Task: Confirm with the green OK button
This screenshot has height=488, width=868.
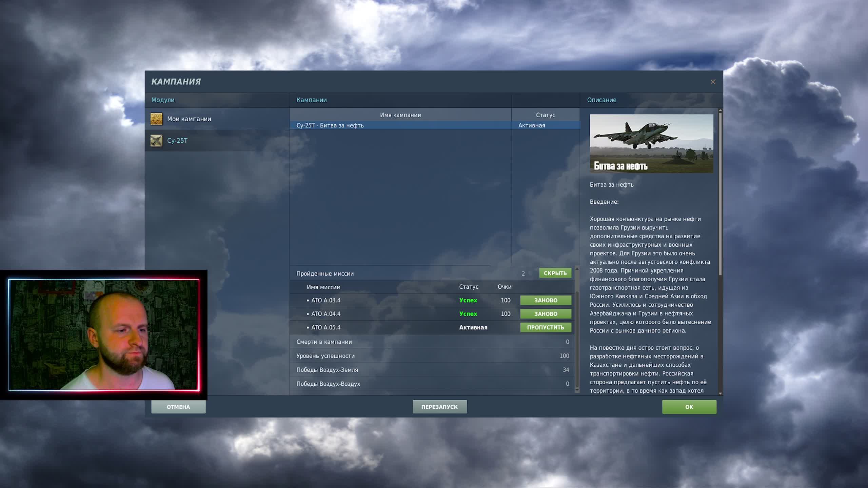Action: tap(689, 407)
